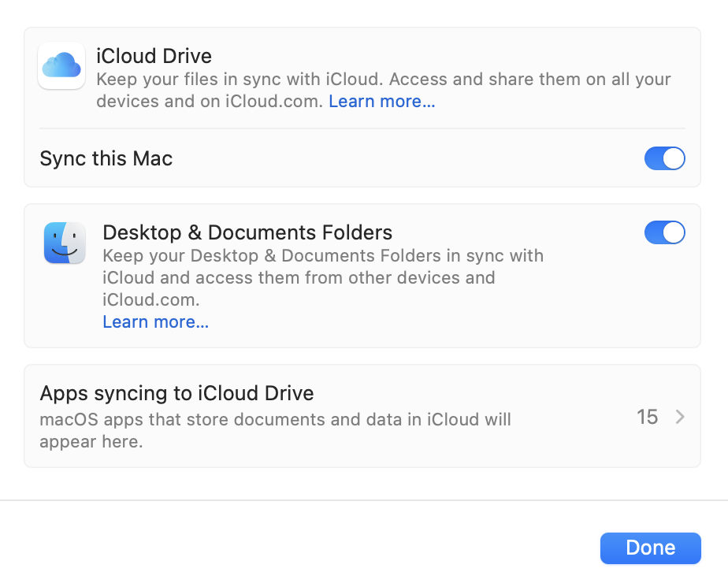
Task: Open Learn more link under Desktop & Documents
Action: click(155, 321)
